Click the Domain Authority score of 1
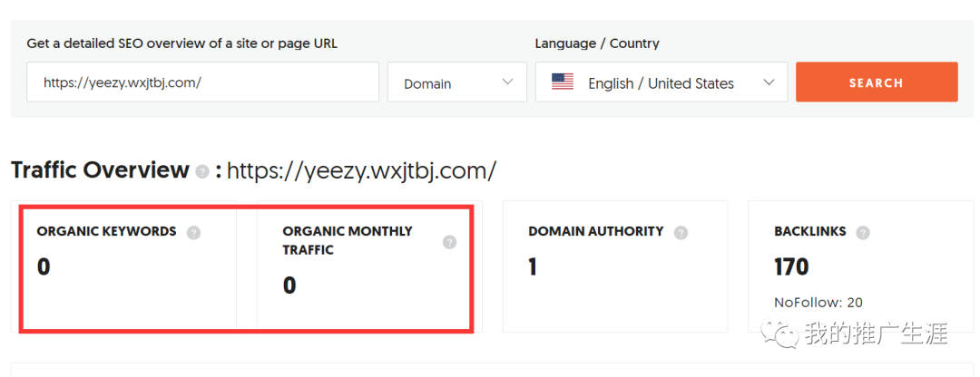 [533, 266]
